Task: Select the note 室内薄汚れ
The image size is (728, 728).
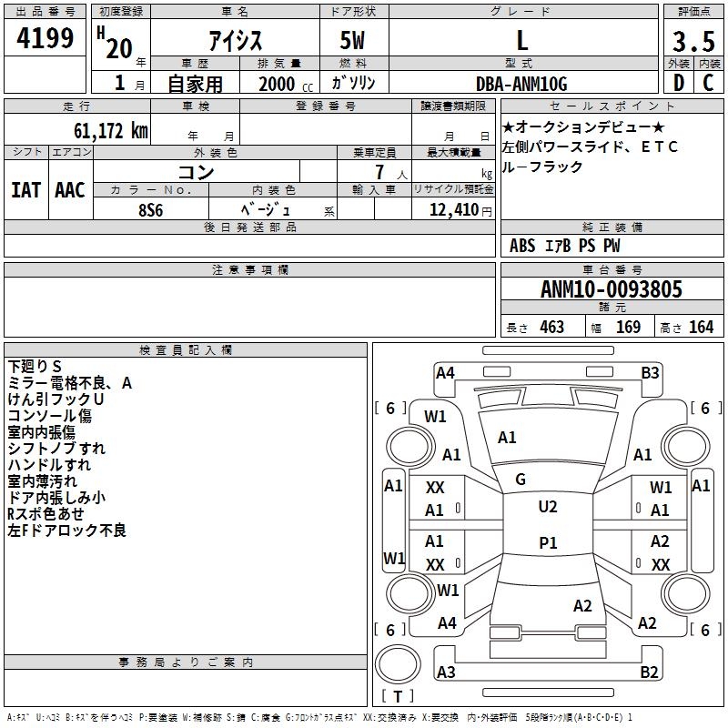Action: (x=42, y=481)
